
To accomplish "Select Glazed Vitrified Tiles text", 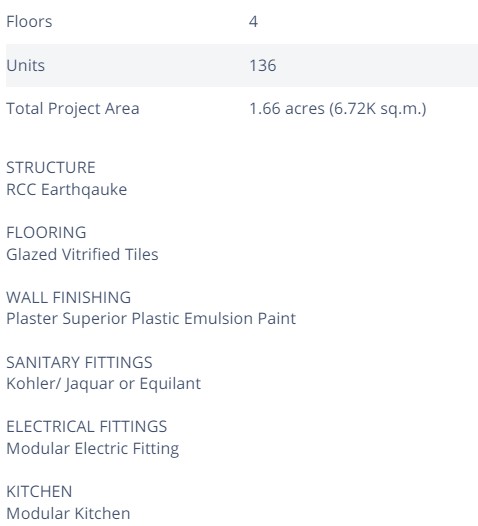I will 82,254.
